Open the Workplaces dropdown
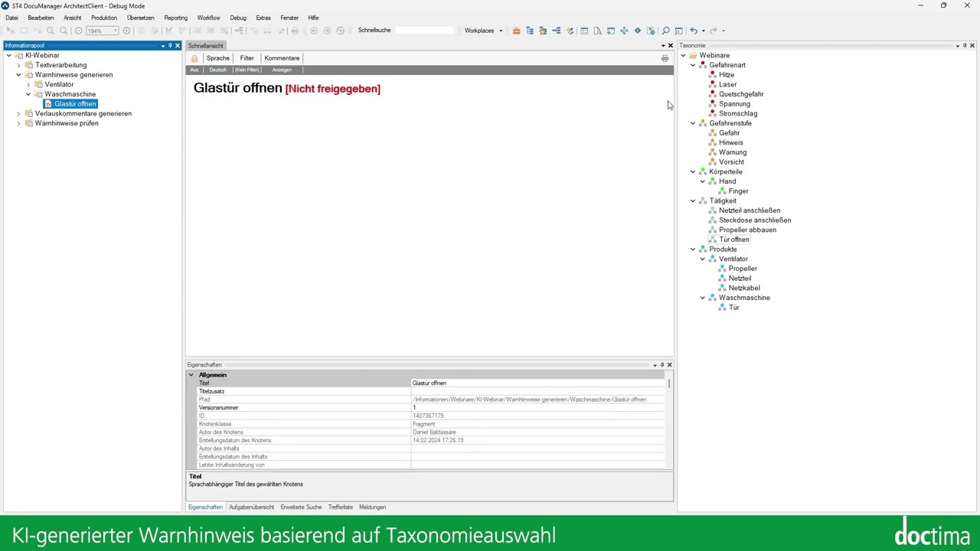This screenshot has height=551, width=980. coord(501,31)
